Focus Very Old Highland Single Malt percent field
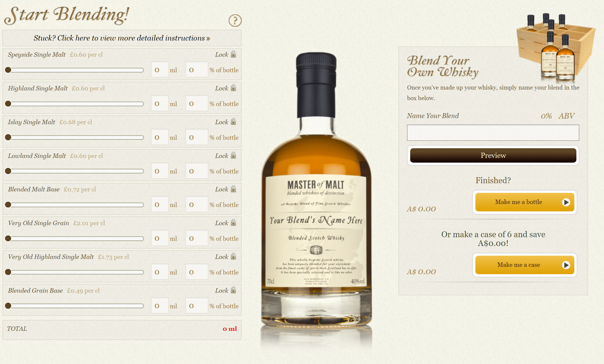 coord(197,272)
